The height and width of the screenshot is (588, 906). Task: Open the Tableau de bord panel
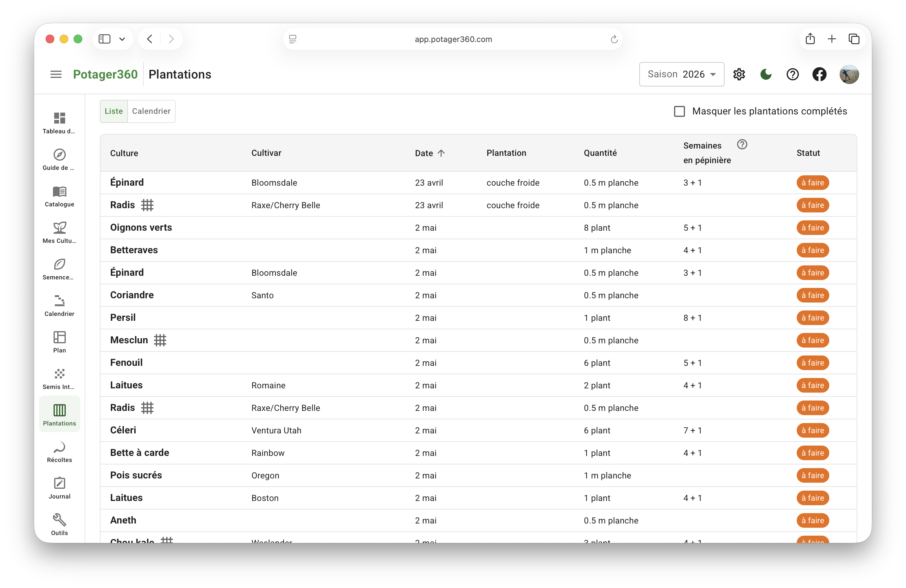point(59,122)
